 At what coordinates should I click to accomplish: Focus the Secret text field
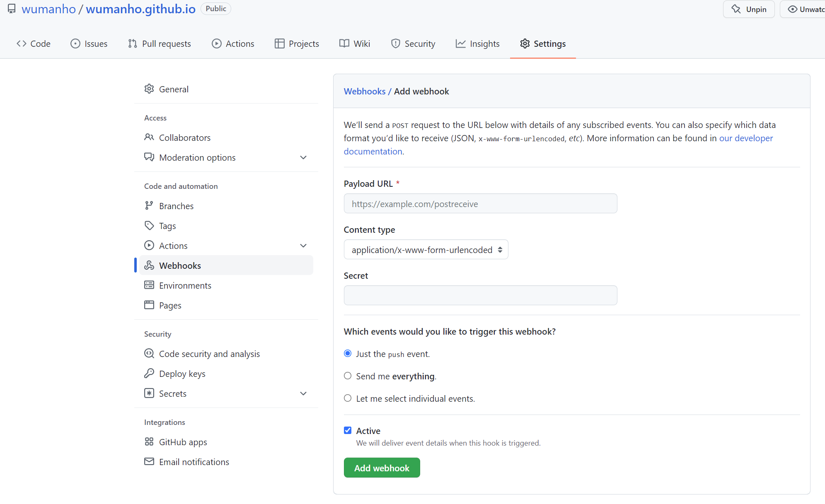point(480,296)
